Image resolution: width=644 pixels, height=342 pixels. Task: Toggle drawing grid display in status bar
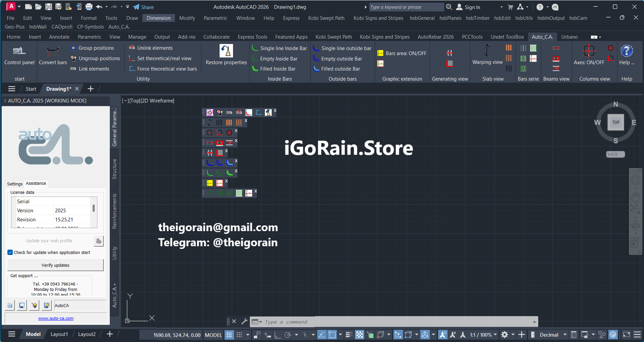tap(229, 335)
